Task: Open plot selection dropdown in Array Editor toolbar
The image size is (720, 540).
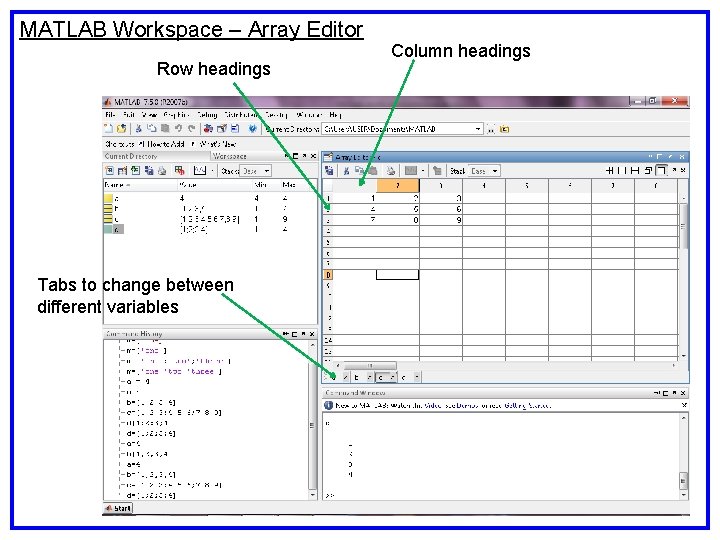Action: pos(423,171)
